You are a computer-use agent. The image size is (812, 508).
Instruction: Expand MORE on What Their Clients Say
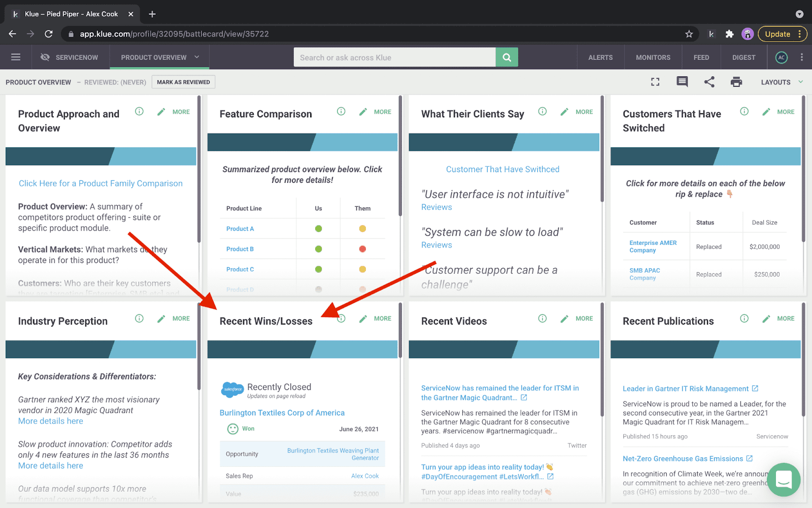click(x=584, y=112)
